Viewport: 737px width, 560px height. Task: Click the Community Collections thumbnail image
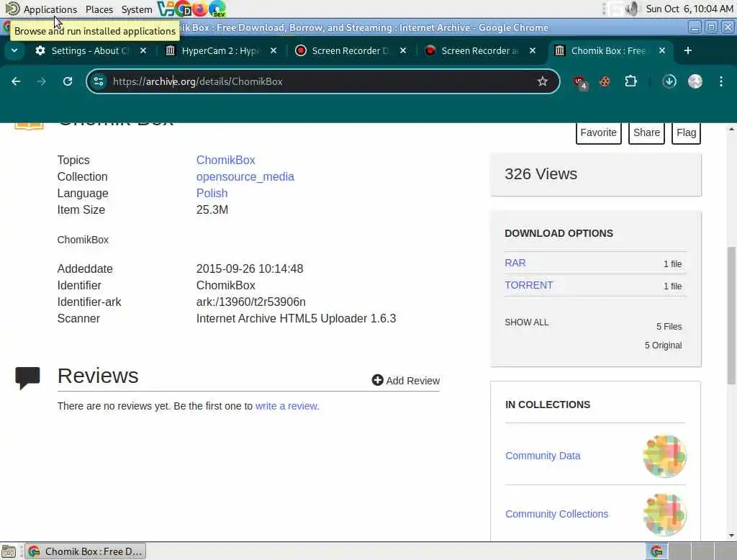point(664,514)
